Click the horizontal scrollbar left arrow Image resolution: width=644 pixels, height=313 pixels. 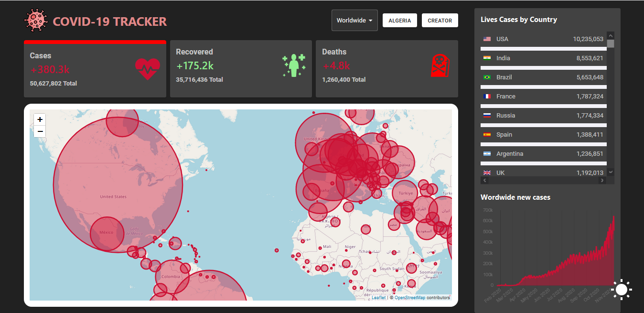(484, 181)
